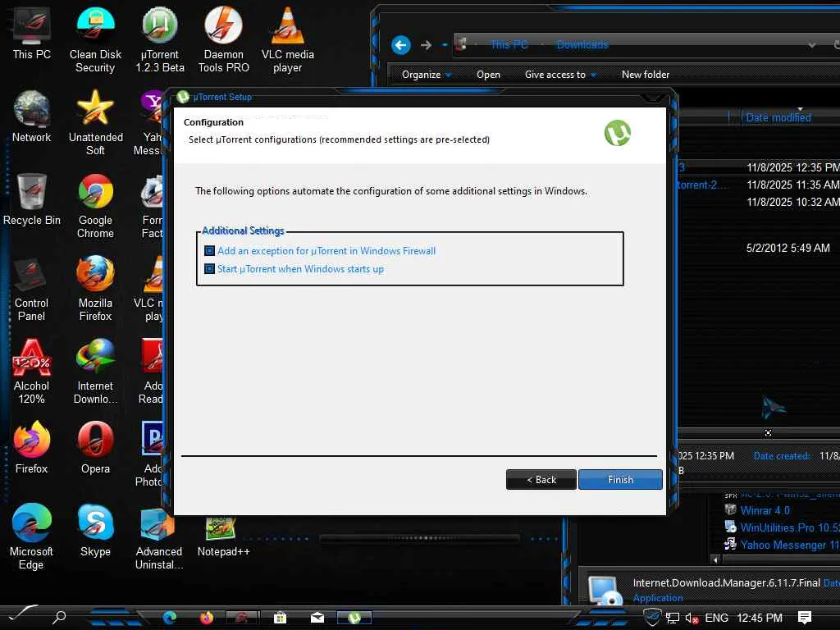The image size is (840, 630).
Task: Open Microsoft Edge desktop icon
Action: (x=32, y=537)
